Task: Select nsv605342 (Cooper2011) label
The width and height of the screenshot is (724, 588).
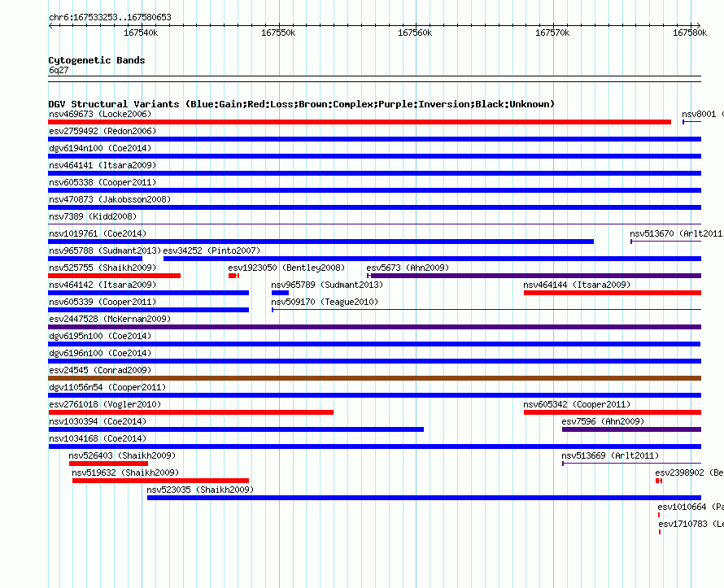Action: (x=577, y=404)
